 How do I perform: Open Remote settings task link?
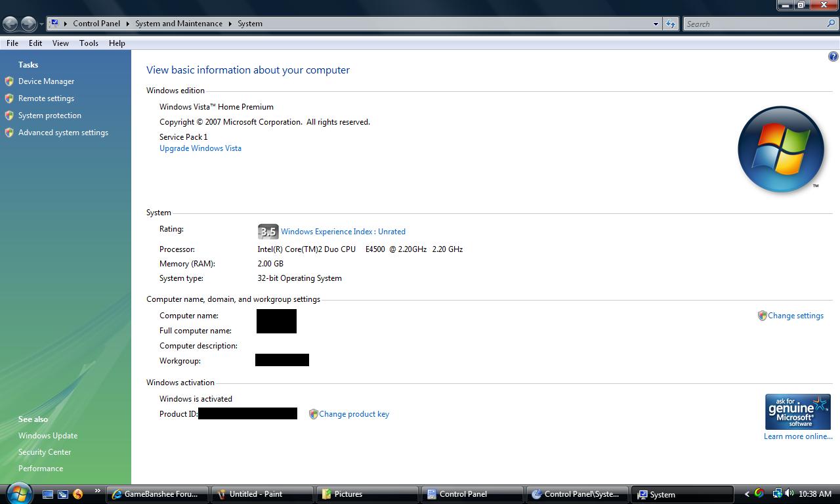click(x=46, y=98)
